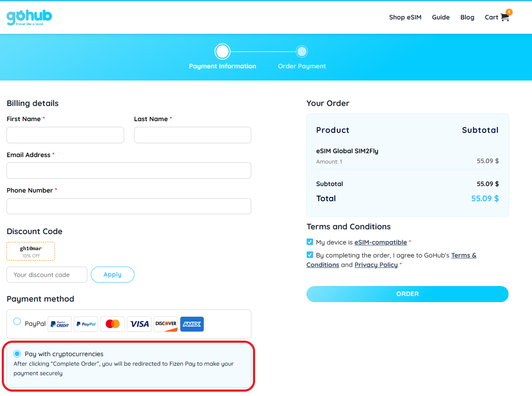532x396 pixels.
Task: Uncheck the eSIM-compatible device checkbox
Action: (x=310, y=242)
